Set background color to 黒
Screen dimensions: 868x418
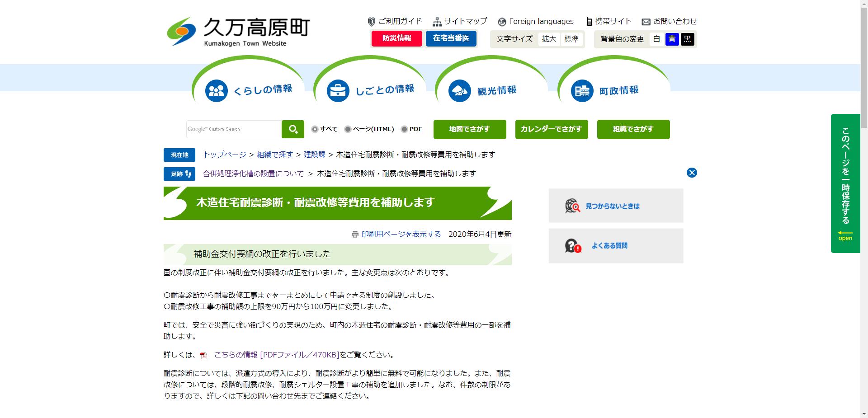(687, 39)
